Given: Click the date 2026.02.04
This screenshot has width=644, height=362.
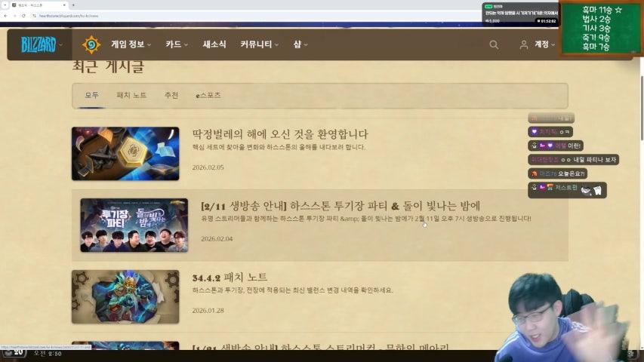Looking at the screenshot, I should tap(217, 239).
